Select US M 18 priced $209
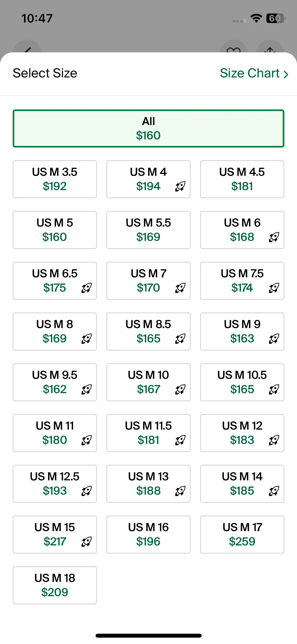 point(55,585)
